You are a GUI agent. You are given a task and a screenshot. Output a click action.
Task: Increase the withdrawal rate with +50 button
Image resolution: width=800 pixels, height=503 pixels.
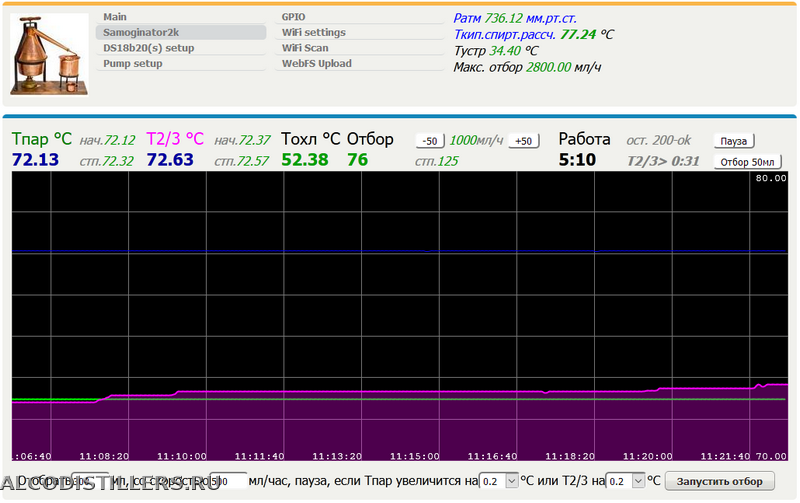(523, 141)
